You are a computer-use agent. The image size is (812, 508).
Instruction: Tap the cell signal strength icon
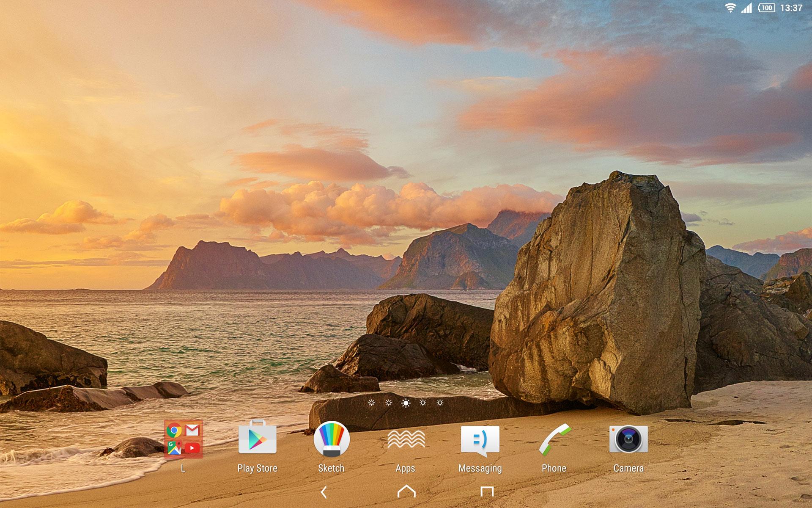tap(746, 8)
